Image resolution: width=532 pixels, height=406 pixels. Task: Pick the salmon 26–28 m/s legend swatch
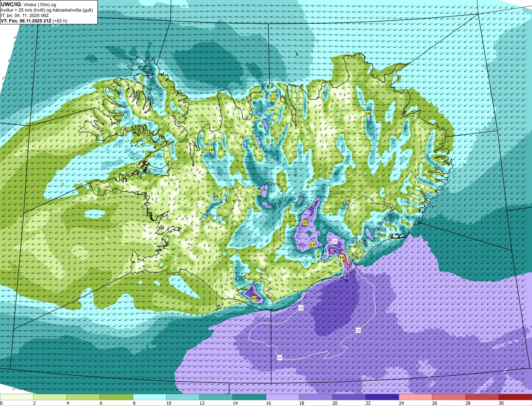[x=449, y=397]
